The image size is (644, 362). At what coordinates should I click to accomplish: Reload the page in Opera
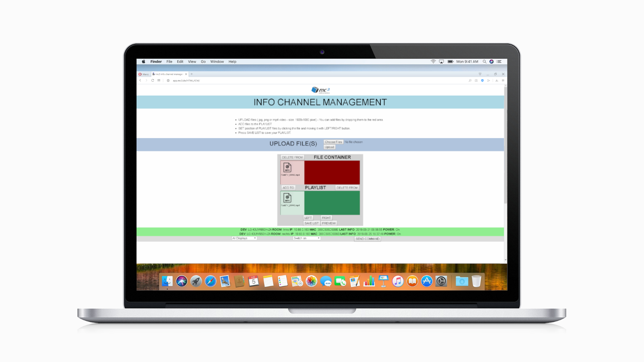153,80
